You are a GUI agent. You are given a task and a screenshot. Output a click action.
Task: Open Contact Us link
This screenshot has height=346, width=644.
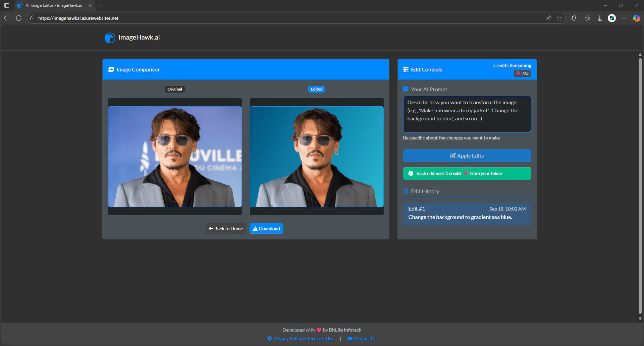coord(362,339)
